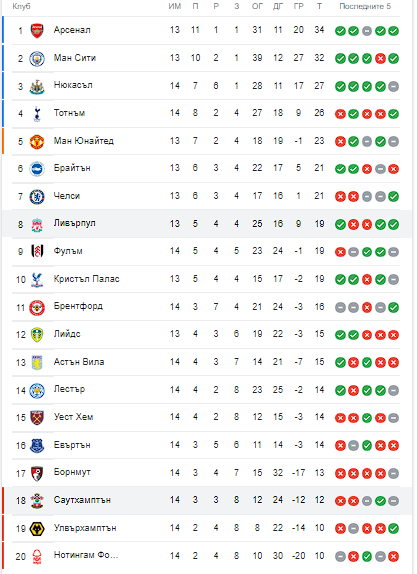The image size is (417, 574).
Task: Click the Фулъм team name
Action: coord(68,251)
